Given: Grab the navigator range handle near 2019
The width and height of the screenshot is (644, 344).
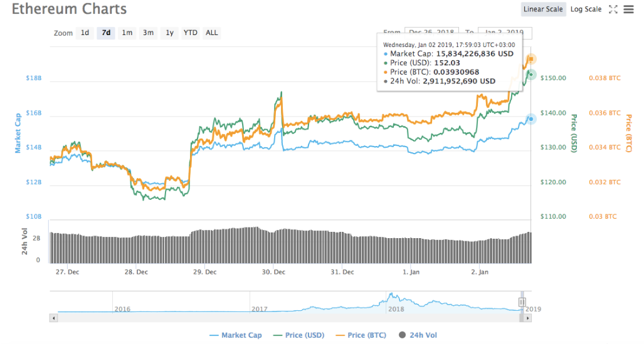Looking at the screenshot, I should [x=522, y=302].
